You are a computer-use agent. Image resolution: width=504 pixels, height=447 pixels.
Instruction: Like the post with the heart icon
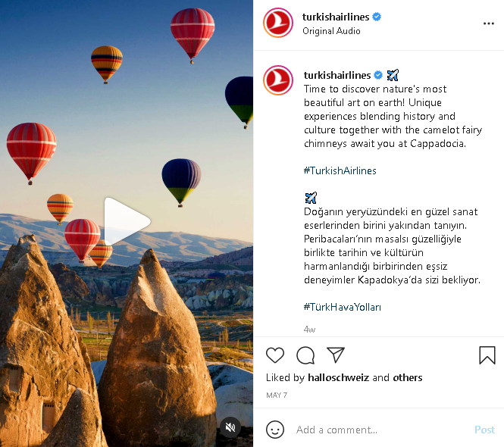[275, 355]
